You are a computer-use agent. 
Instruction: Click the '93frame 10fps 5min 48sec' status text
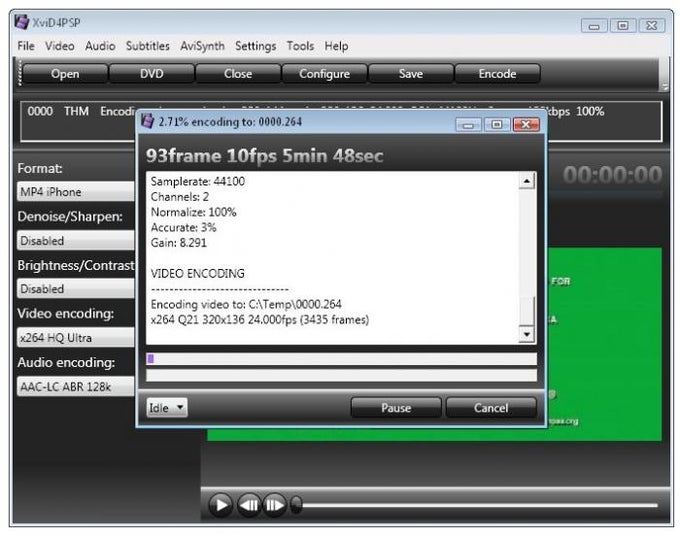tap(265, 156)
